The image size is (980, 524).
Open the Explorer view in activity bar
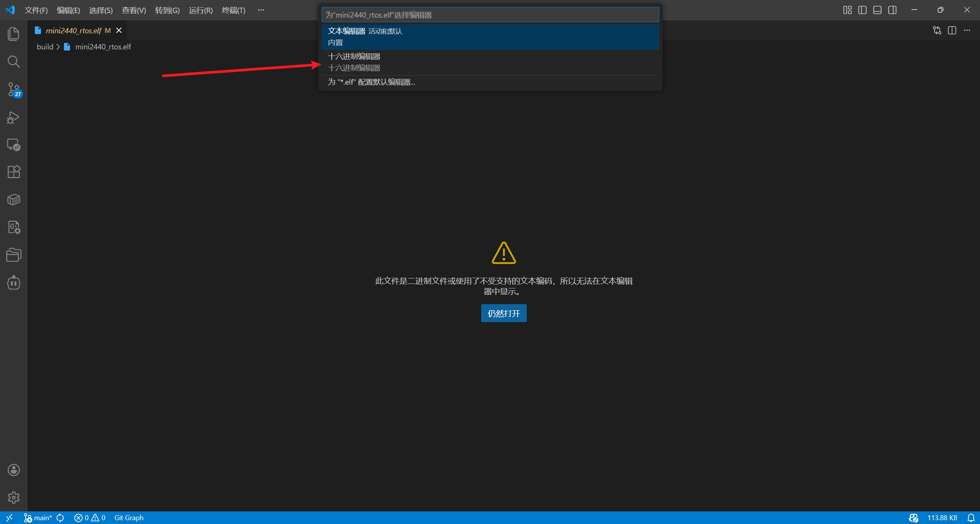14,34
